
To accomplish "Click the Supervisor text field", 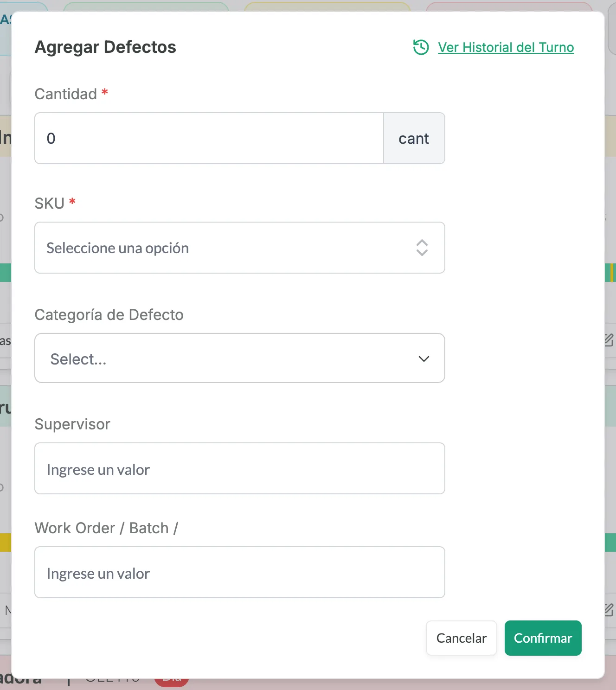I will point(240,468).
